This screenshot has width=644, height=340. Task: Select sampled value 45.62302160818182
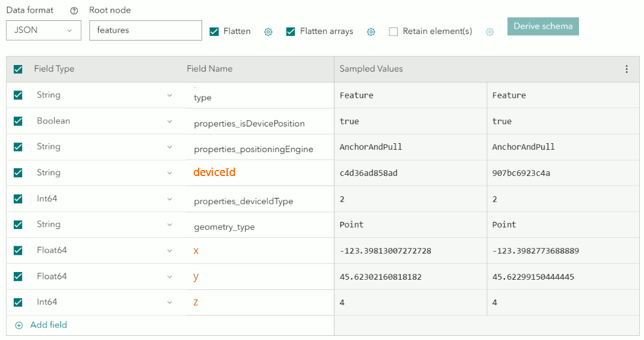(380, 277)
